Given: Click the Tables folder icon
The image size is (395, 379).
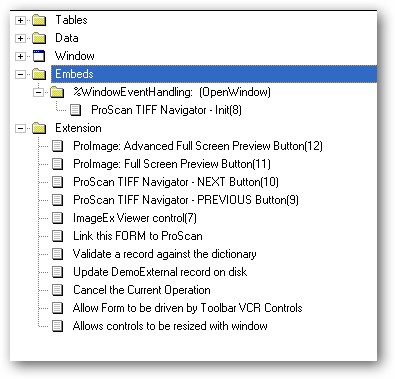Looking at the screenshot, I should [39, 20].
